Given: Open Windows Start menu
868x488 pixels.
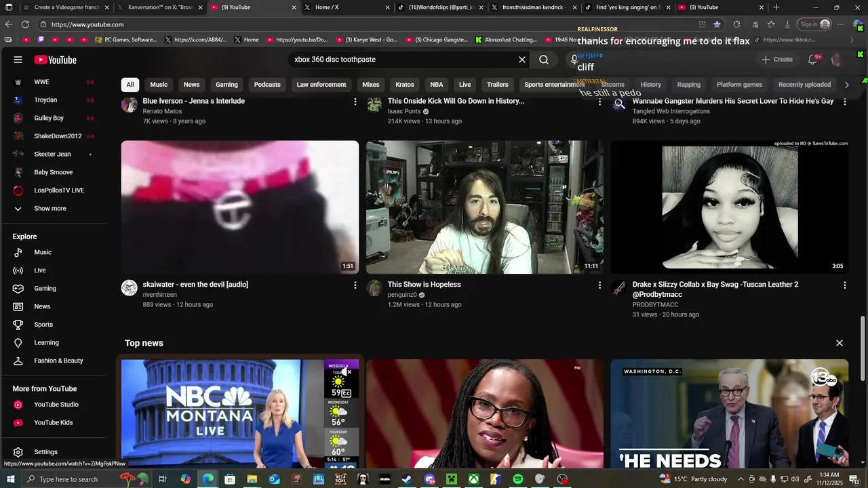Looking at the screenshot, I should 11,479.
